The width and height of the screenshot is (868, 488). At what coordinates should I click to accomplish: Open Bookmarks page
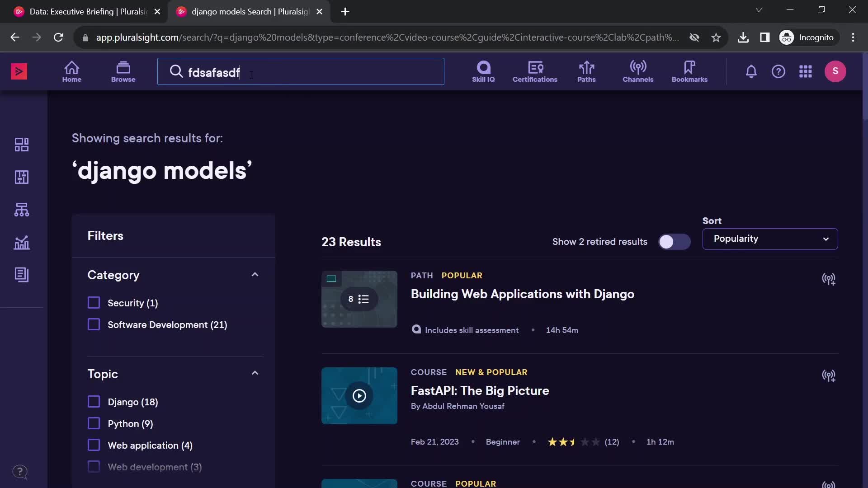point(689,71)
